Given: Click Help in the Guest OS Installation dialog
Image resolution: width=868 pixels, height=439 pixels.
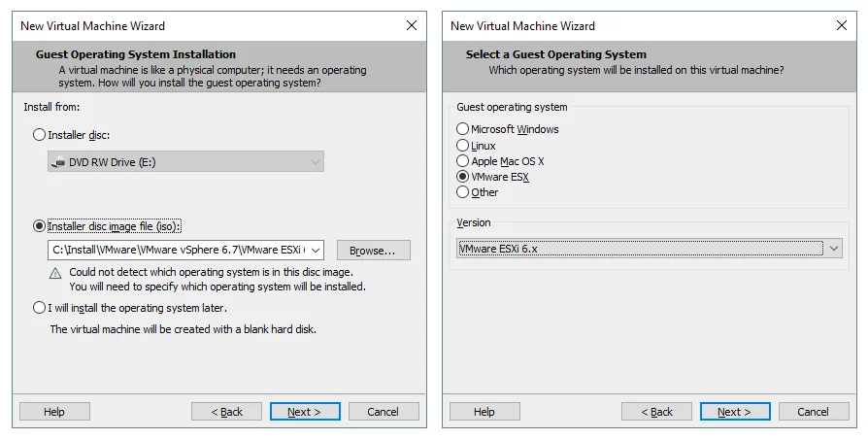Looking at the screenshot, I should [54, 412].
